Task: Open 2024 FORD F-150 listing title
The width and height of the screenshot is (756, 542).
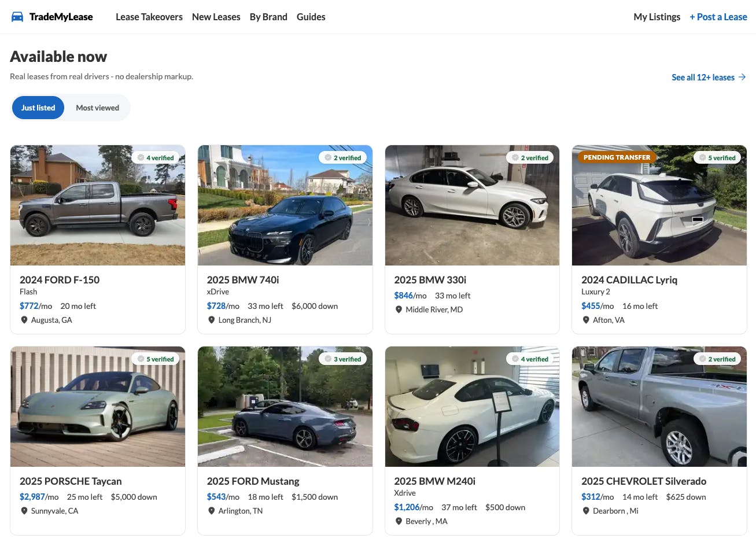Action: [60, 280]
